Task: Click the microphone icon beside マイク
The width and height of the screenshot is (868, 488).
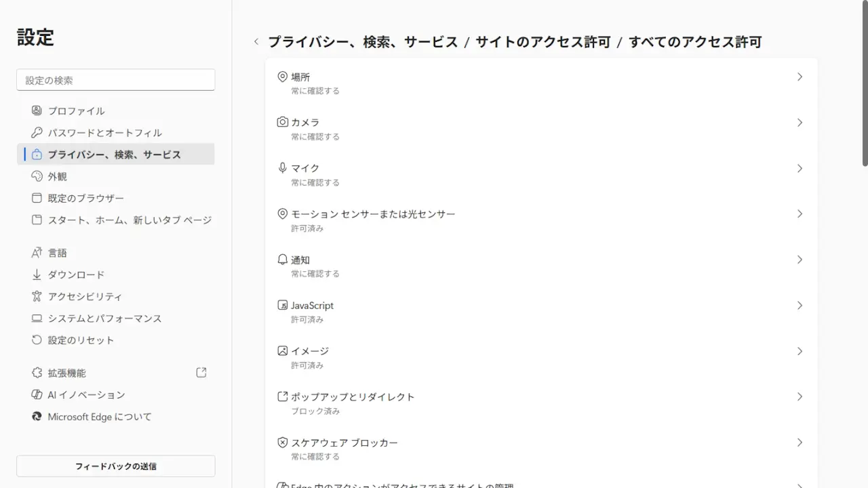Action: point(283,168)
